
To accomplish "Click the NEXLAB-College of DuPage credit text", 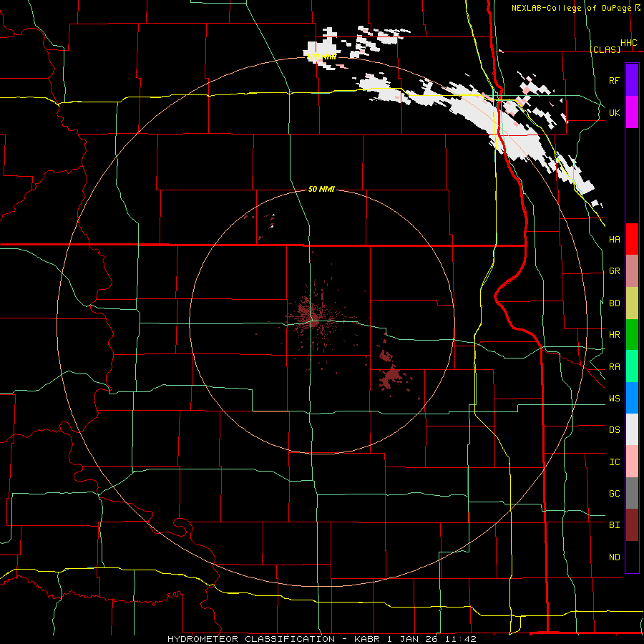I will 571,8.
